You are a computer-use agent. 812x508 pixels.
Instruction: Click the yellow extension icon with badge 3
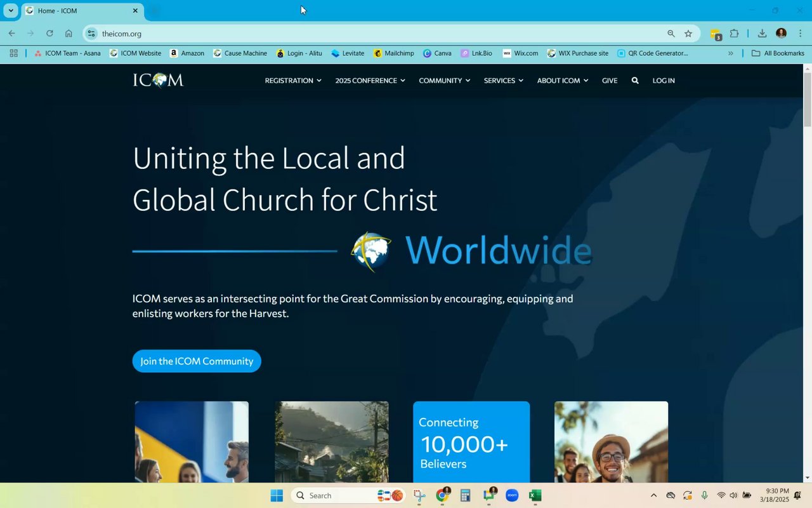tap(716, 34)
